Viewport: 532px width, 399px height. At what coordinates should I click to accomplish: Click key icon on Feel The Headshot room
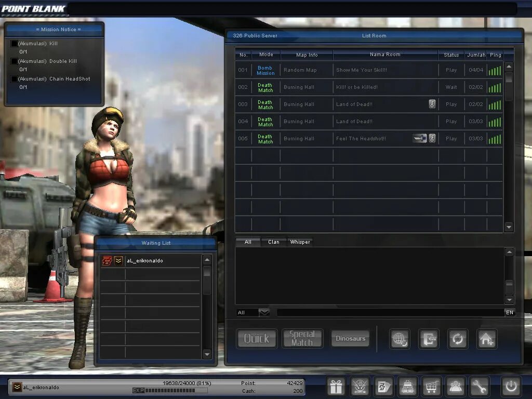click(x=432, y=138)
